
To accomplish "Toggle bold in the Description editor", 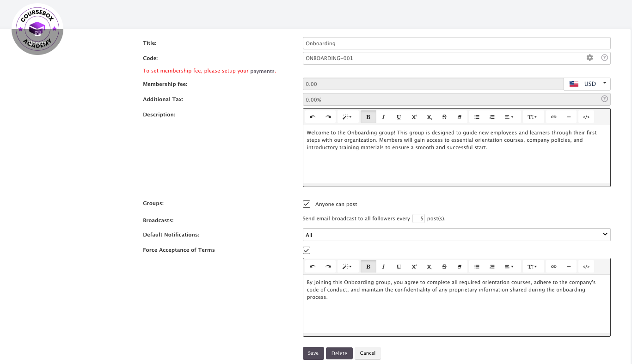I will tap(368, 117).
